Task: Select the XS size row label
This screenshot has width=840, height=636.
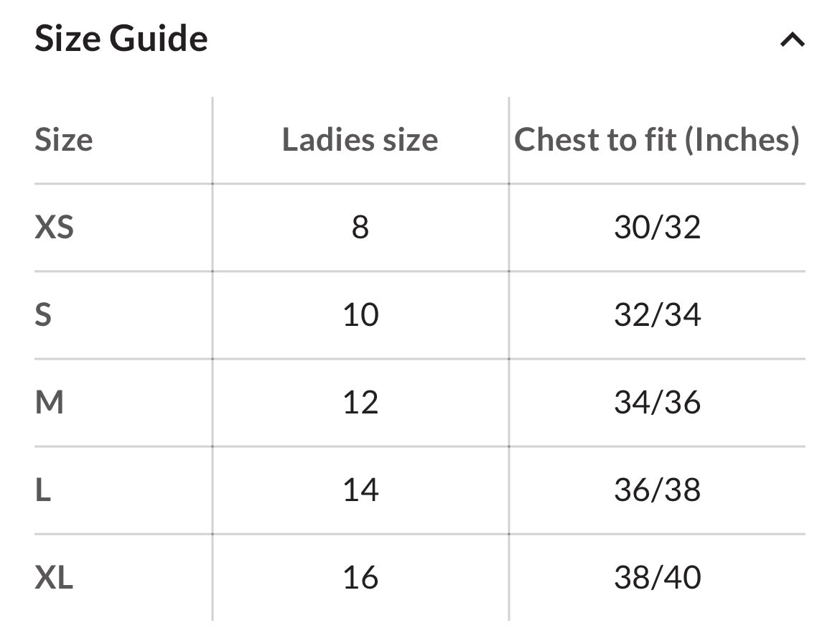Action: pos(55,228)
